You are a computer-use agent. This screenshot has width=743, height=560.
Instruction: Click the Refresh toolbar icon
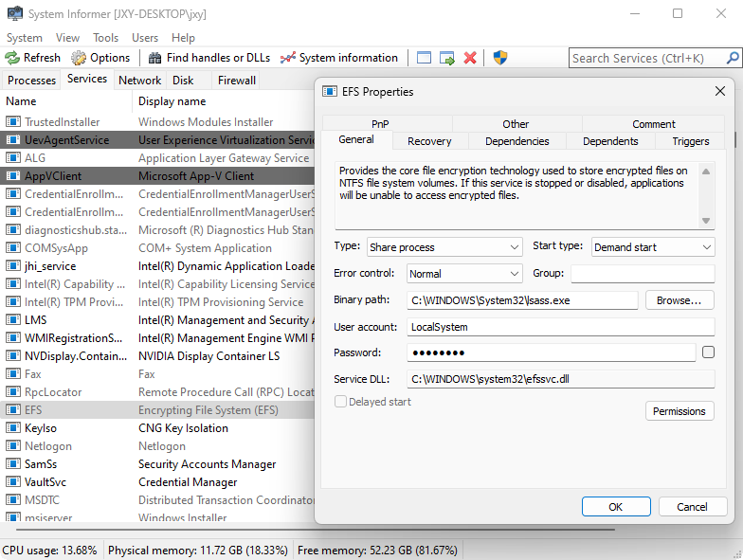click(x=13, y=58)
